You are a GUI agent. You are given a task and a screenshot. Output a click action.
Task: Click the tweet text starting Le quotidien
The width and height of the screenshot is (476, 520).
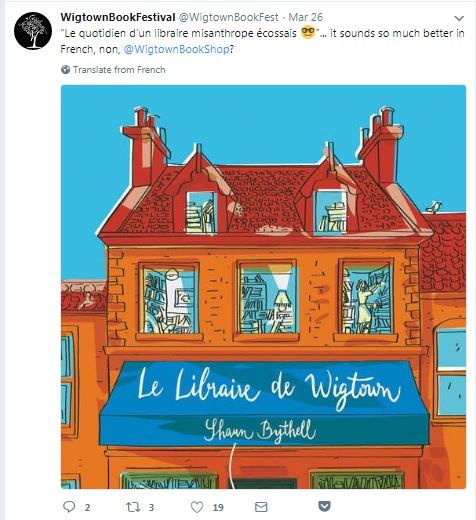click(x=262, y=41)
